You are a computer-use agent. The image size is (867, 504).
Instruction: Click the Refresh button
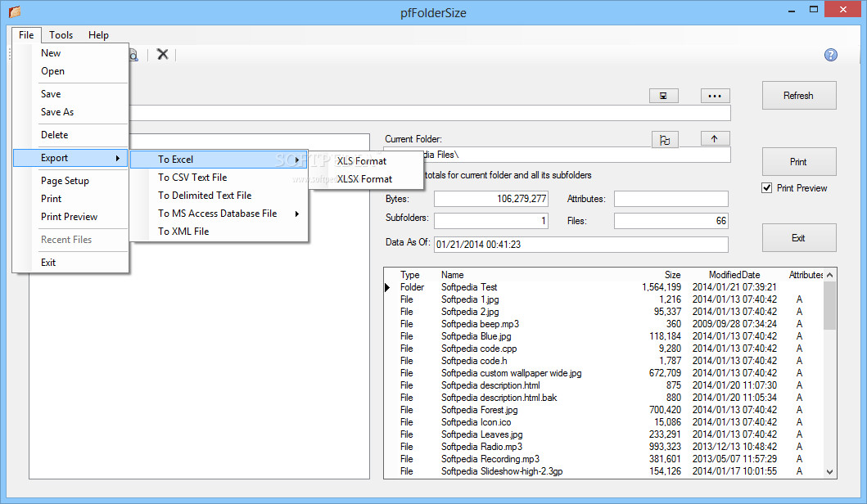coord(799,96)
